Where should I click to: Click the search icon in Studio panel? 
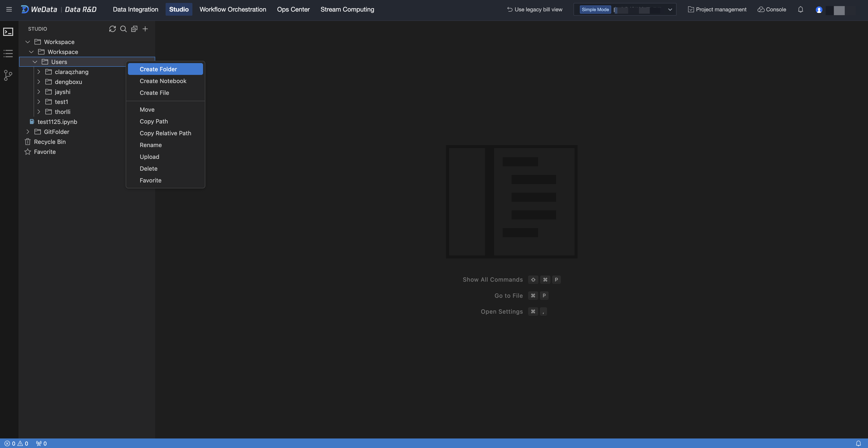pos(123,29)
